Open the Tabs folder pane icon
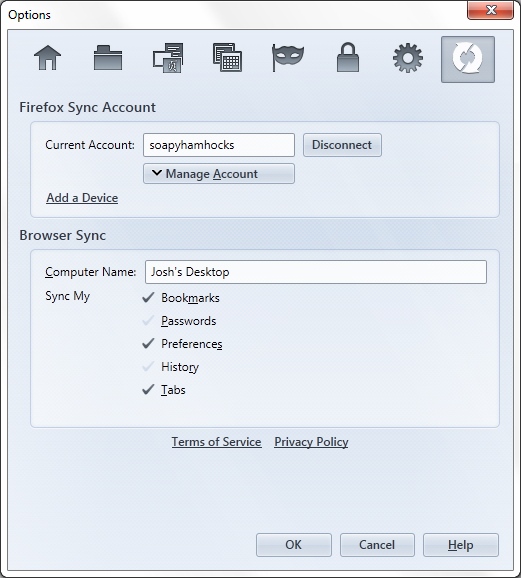Image resolution: width=521 pixels, height=578 pixels. point(108,58)
